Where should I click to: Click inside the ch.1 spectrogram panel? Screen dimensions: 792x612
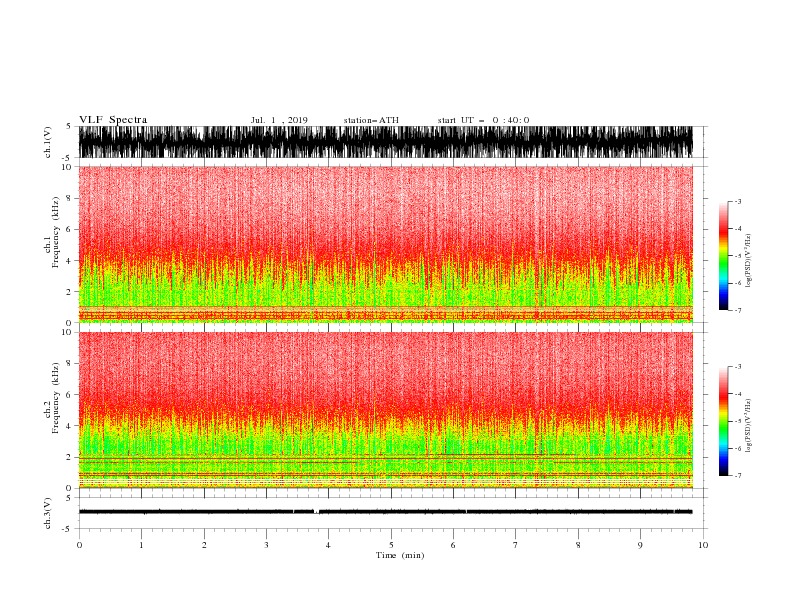(x=385, y=244)
